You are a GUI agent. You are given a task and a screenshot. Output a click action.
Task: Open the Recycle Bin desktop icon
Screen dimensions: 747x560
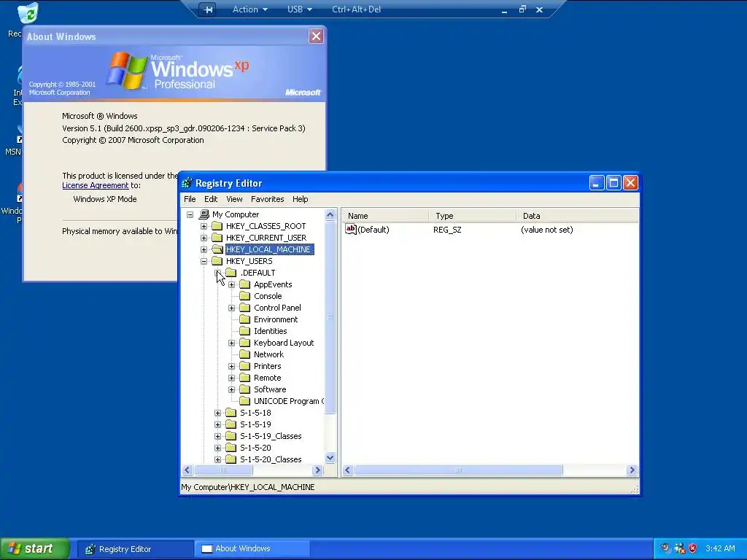pos(28,13)
